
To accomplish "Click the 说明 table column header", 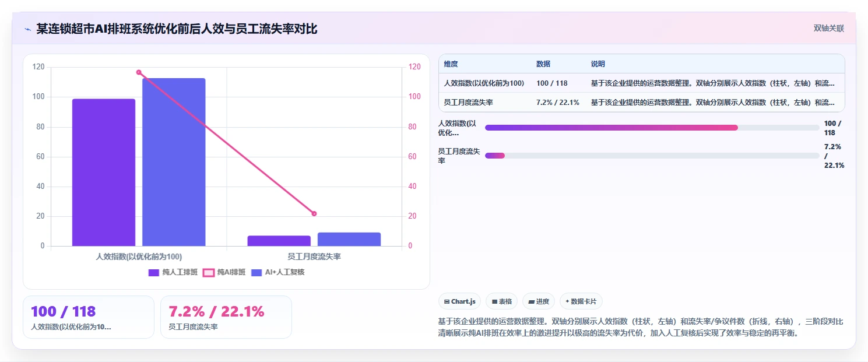I will (x=598, y=64).
